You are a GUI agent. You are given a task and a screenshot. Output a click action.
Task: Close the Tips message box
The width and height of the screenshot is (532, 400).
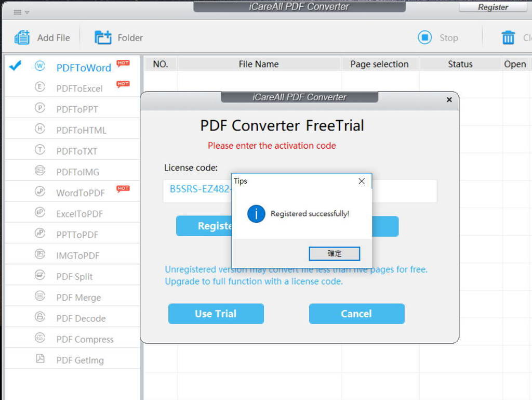(x=362, y=181)
